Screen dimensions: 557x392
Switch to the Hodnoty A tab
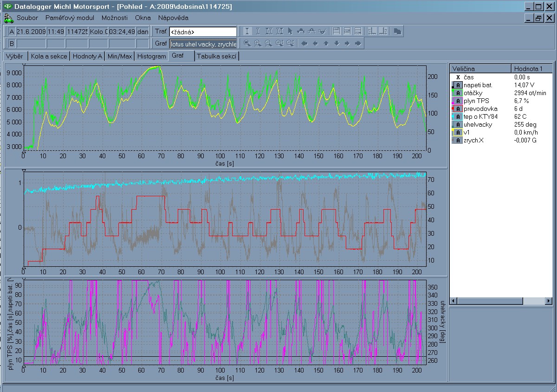tap(87, 56)
